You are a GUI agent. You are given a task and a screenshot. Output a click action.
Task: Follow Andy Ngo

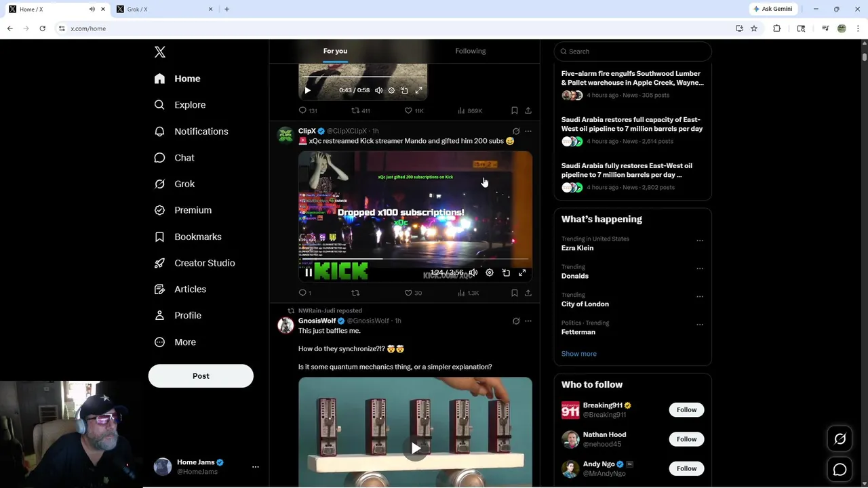pos(686,468)
